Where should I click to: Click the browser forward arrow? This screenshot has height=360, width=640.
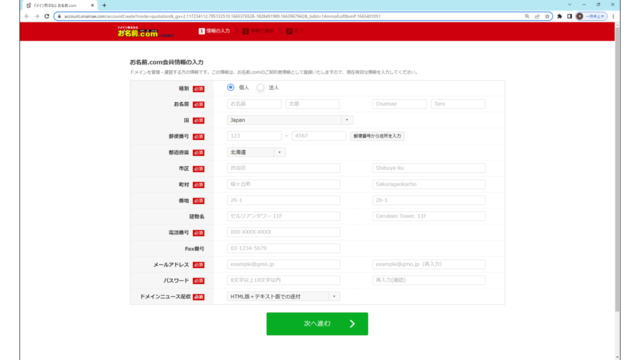click(37, 16)
